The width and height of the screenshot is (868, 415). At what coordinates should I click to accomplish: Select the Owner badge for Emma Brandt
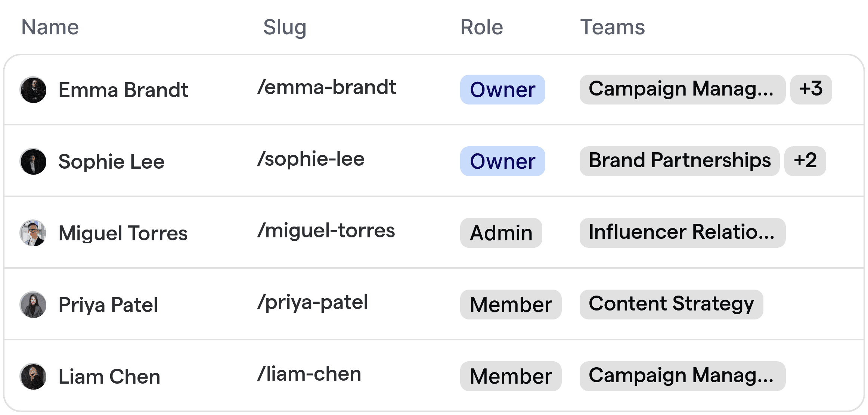pyautogui.click(x=502, y=90)
